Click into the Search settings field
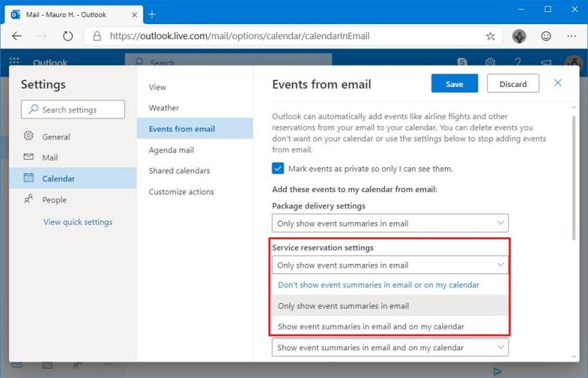Screen dimensions: 588x378 click(73, 109)
